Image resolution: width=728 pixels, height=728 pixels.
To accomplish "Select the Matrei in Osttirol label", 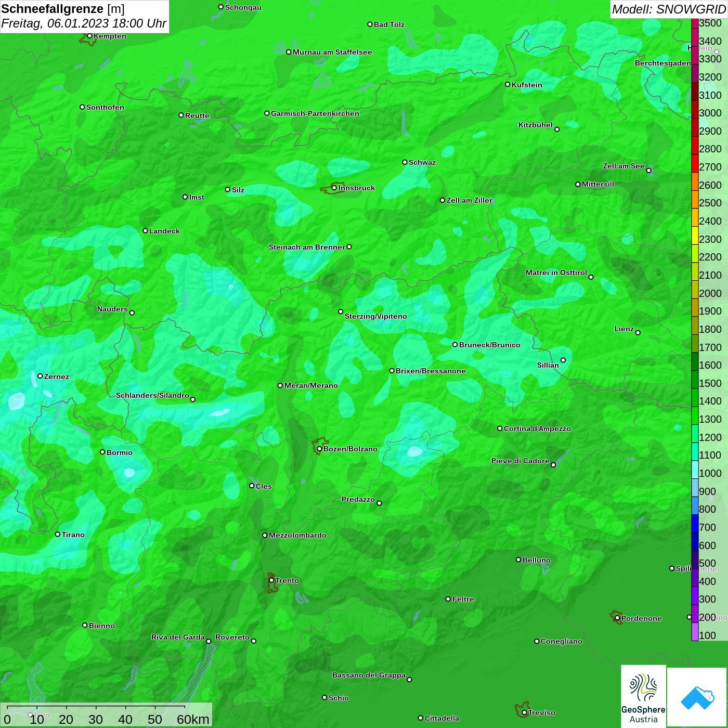I will pyautogui.click(x=556, y=272).
